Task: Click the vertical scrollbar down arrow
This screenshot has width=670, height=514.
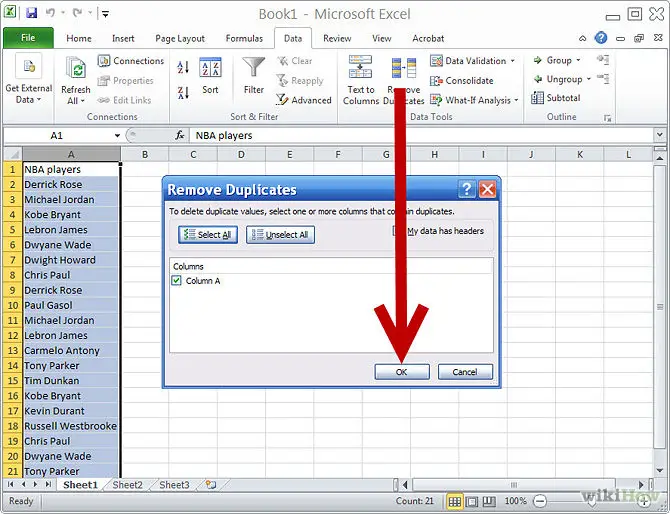Action: coord(660,470)
